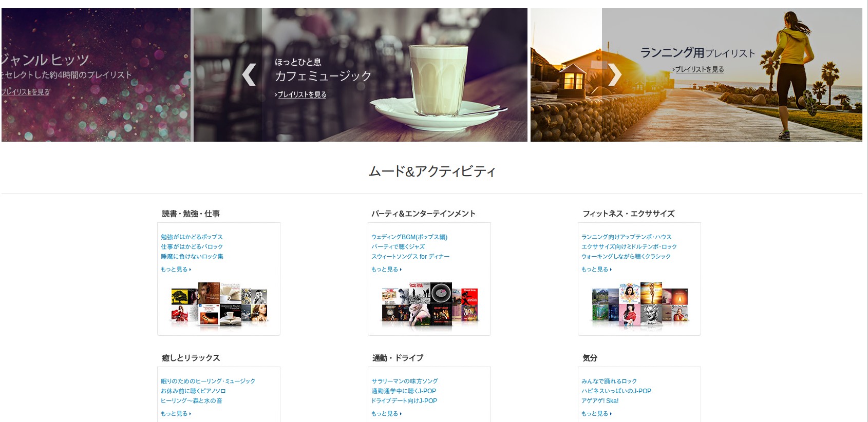Viewport: 868px width, 422px height.
Task: Open みんなで踊れるロック playlist
Action: pos(609,381)
